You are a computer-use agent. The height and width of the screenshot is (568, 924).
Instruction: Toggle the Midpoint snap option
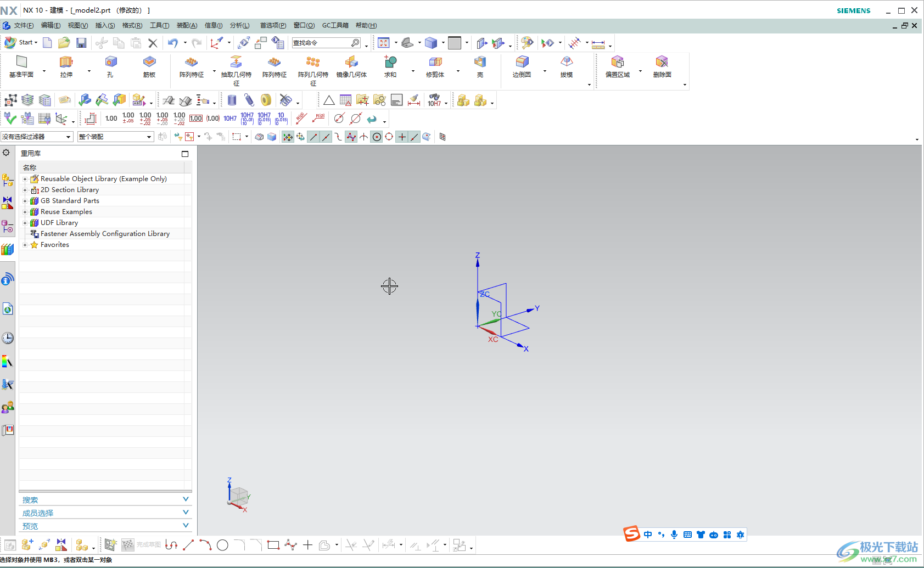click(x=326, y=137)
